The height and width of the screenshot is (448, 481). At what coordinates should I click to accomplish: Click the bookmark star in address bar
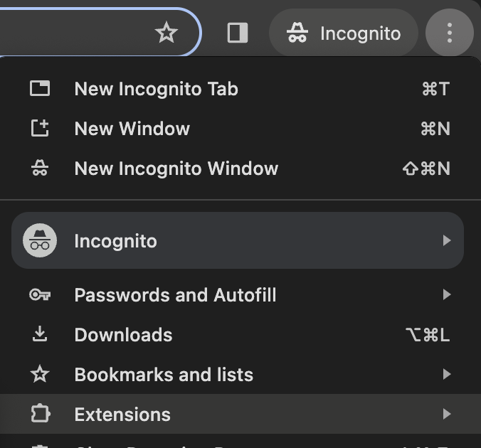coord(166,33)
